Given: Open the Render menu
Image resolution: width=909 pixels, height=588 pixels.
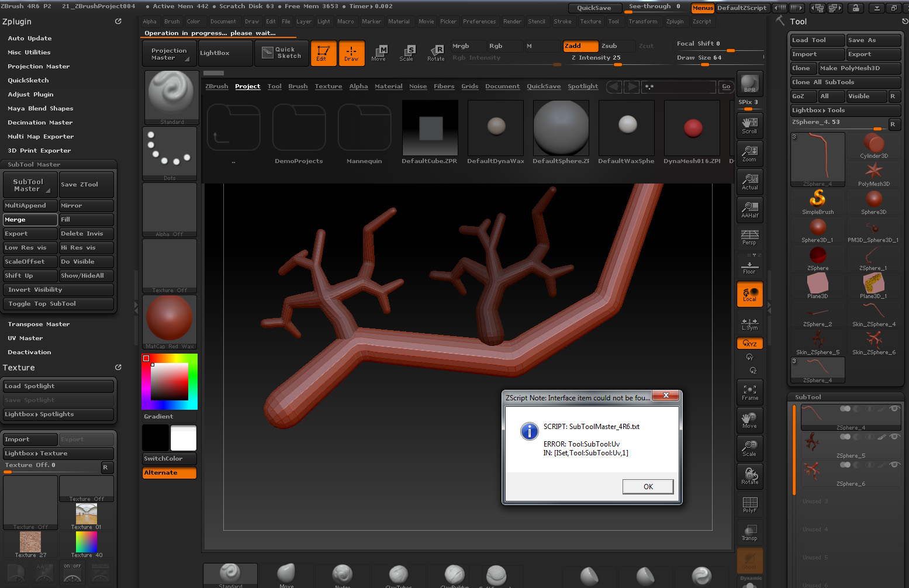Looking at the screenshot, I should coord(512,22).
